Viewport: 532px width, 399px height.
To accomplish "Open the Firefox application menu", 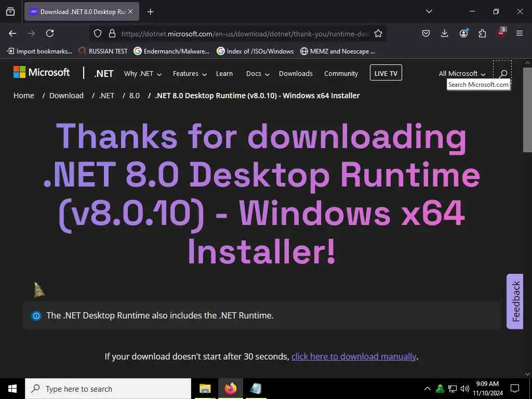I will (x=520, y=33).
